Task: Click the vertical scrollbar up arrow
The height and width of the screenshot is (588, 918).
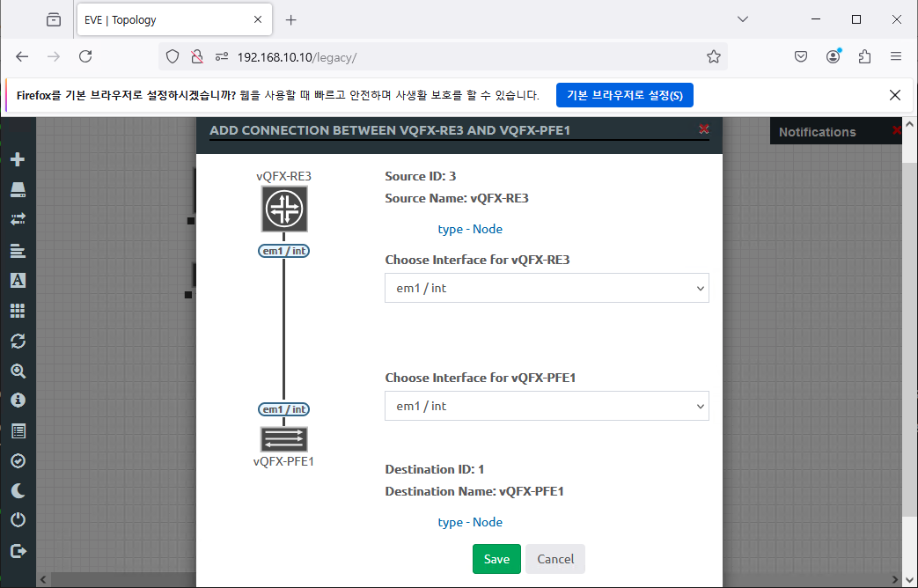Action: pos(909,123)
